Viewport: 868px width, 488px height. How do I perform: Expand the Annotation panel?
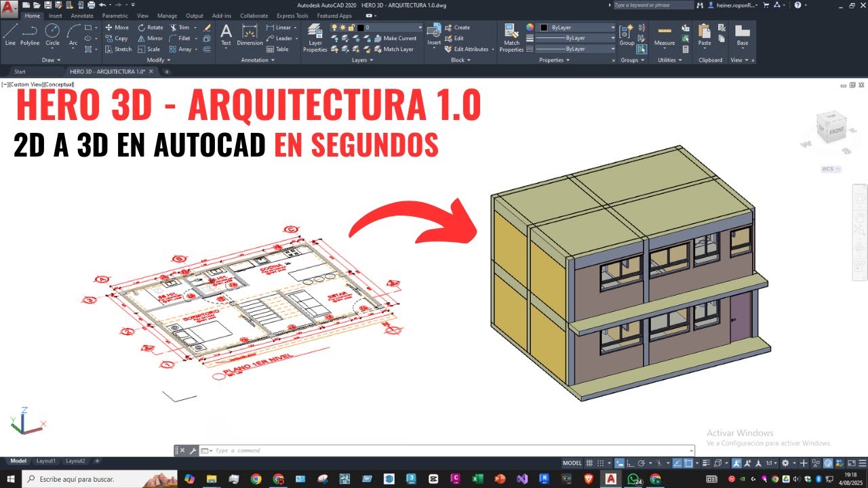258,60
